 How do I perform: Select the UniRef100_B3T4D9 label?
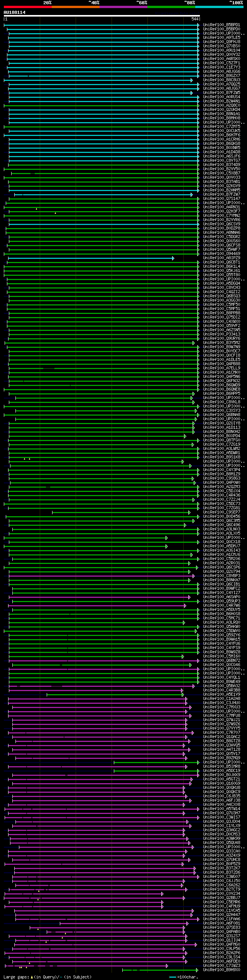222,165
